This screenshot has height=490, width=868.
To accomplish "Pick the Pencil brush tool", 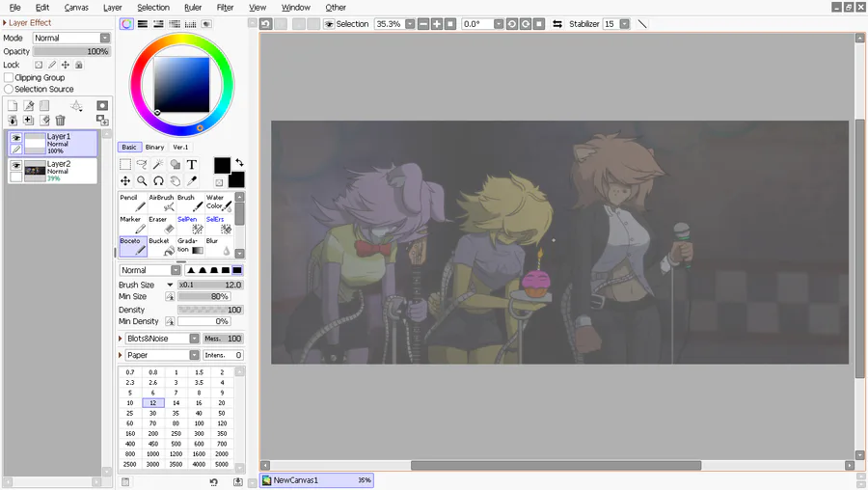I will tap(133, 203).
